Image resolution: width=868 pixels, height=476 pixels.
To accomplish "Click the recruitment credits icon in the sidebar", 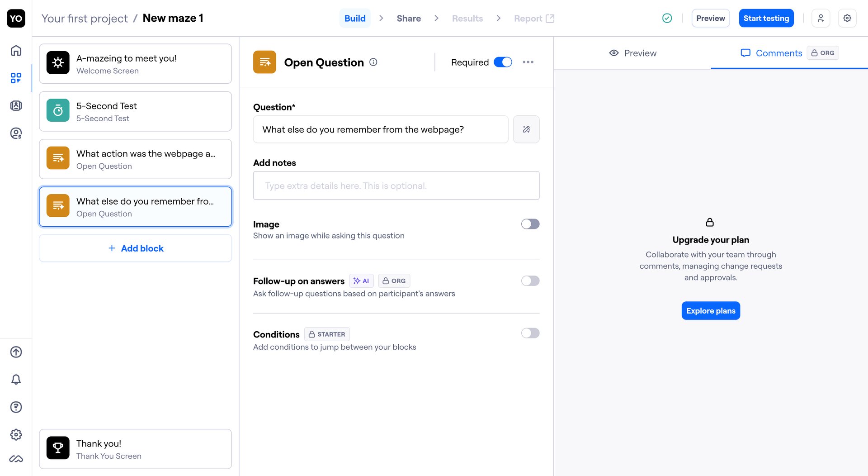I will [x=16, y=133].
